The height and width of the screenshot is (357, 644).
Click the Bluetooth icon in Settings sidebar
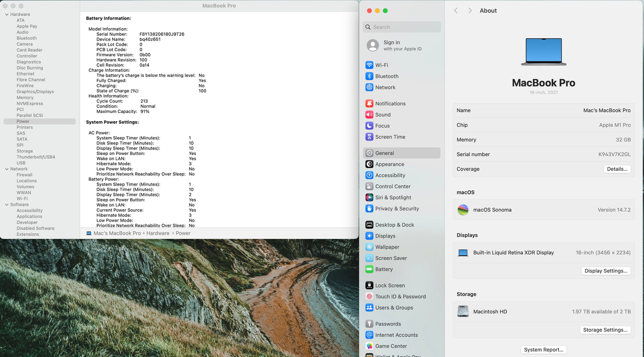pos(369,76)
